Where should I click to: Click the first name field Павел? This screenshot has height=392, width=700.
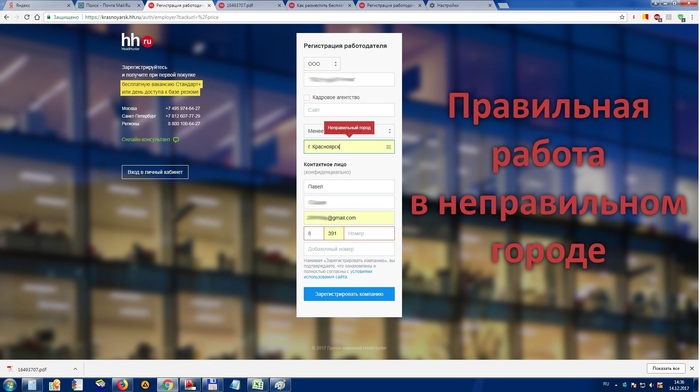(x=349, y=187)
